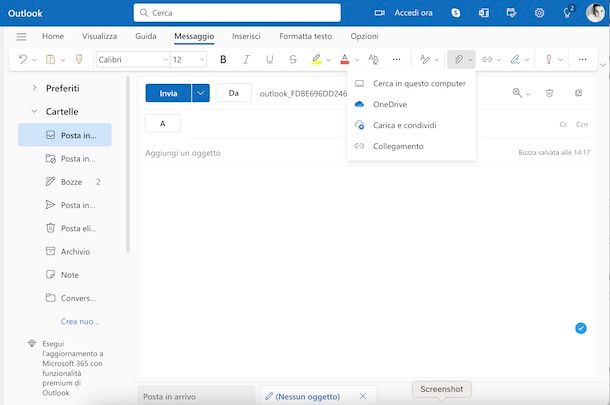Switch to the Opzioni ribbon tab
610x405 pixels.
click(x=364, y=36)
